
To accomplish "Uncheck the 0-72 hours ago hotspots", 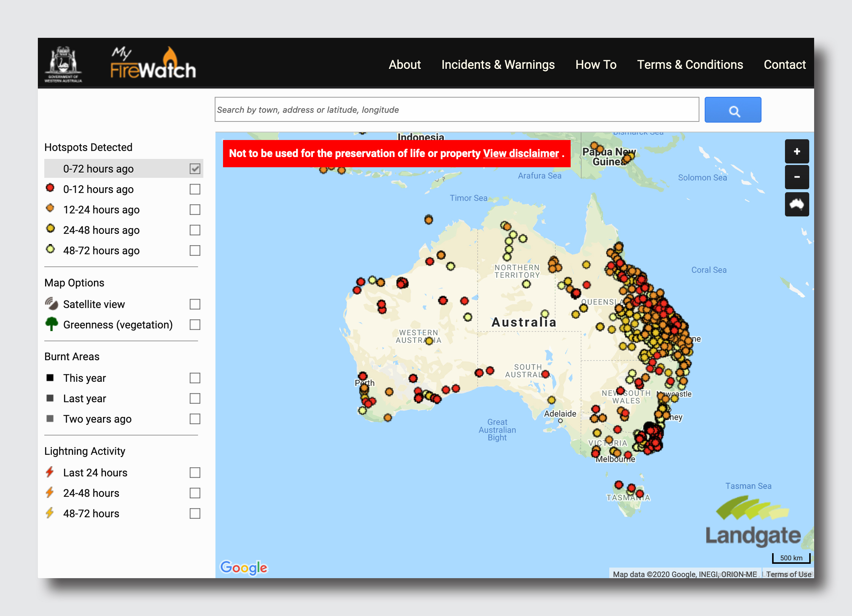I will pyautogui.click(x=195, y=168).
